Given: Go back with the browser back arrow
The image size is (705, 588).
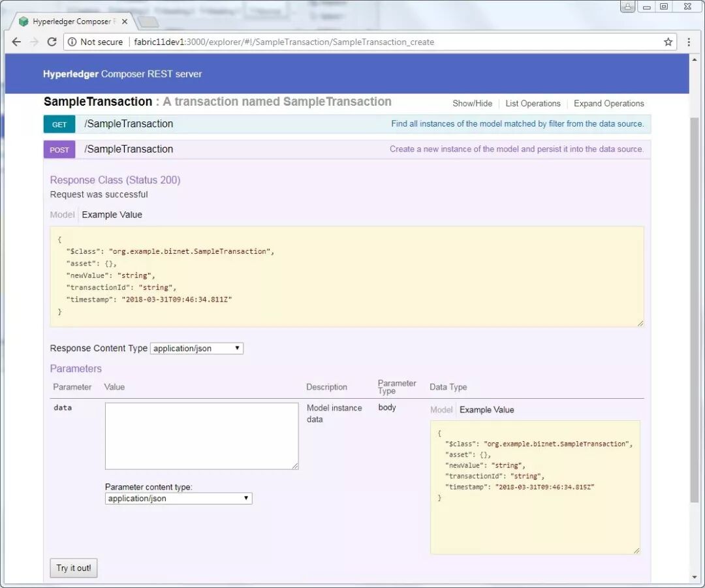Looking at the screenshot, I should (x=16, y=42).
